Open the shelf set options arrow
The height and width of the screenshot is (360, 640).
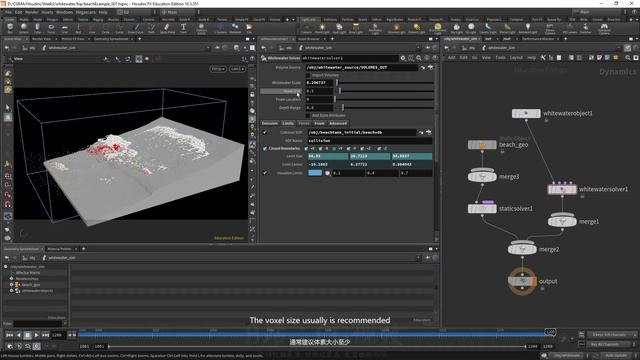[293, 20]
